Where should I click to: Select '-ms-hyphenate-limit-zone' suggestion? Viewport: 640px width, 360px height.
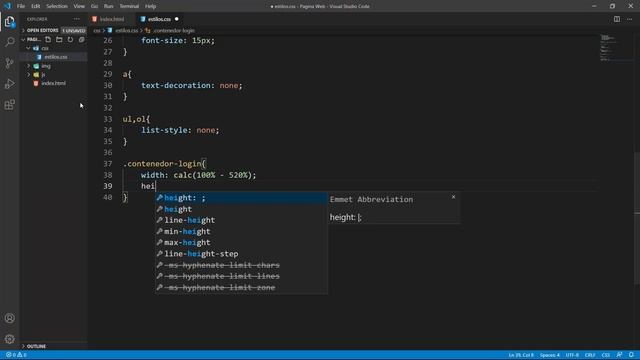point(241,288)
